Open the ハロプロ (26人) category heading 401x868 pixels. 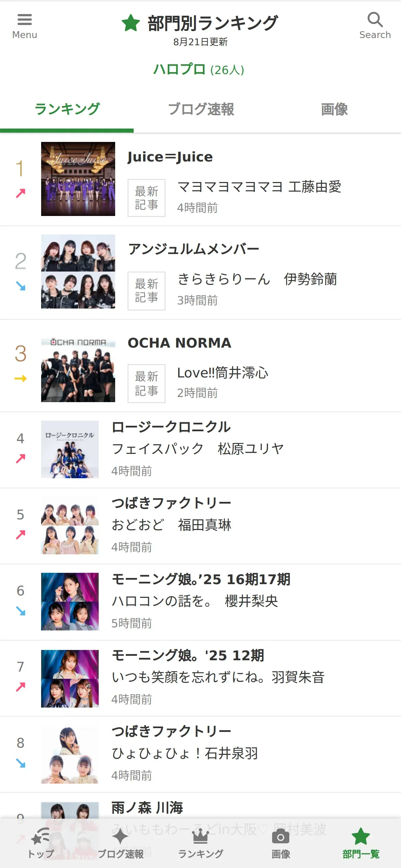(x=199, y=70)
